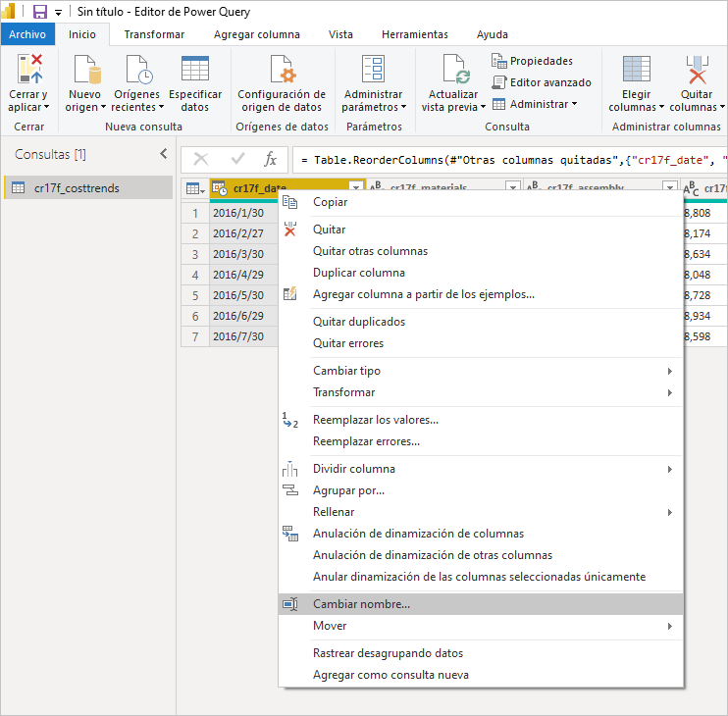This screenshot has height=716, width=728.
Task: Choose Anulación de dinamización de otras columnas
Action: click(x=480, y=555)
